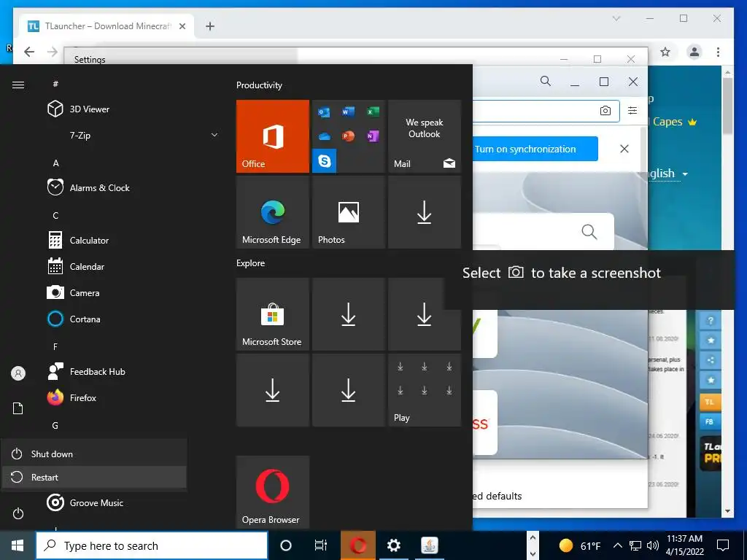Click the Start menu power icon
747x560 pixels.
[x=18, y=513]
